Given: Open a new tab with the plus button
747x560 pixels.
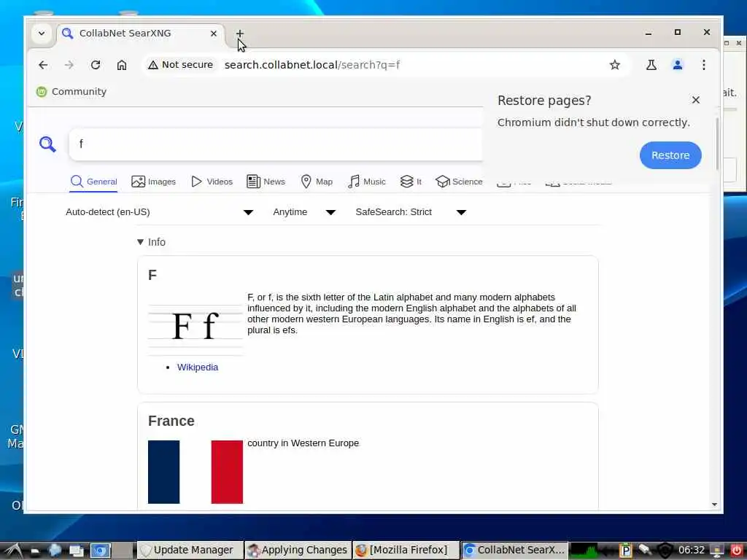Looking at the screenshot, I should pos(239,34).
